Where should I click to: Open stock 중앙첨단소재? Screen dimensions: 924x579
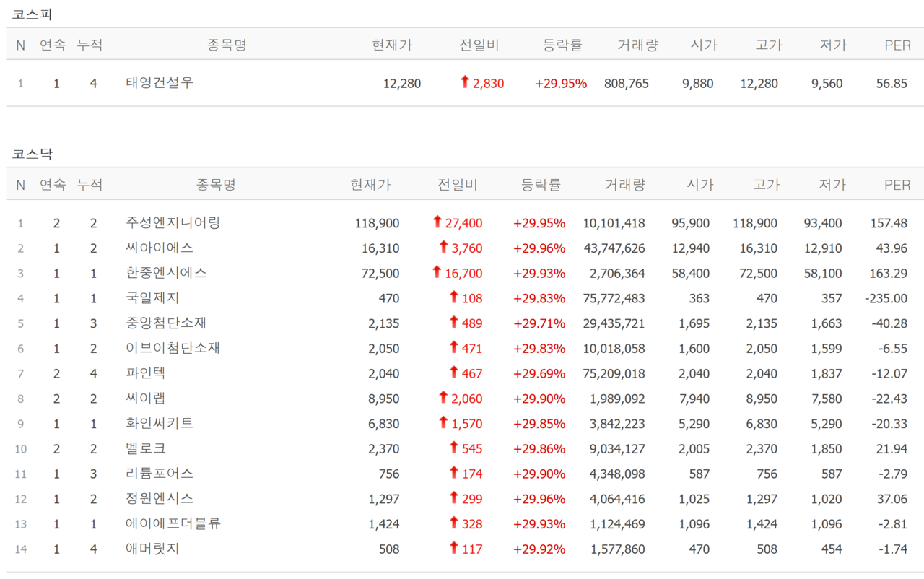point(166,323)
